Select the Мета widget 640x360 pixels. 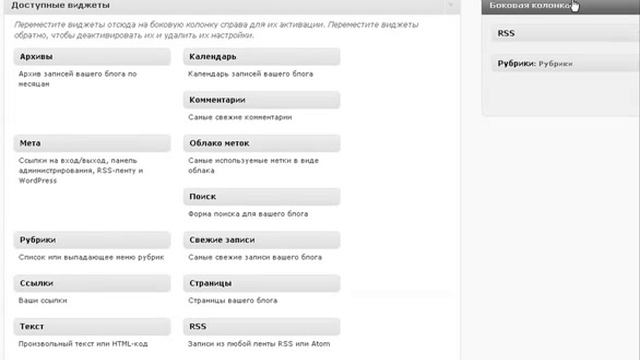(92, 143)
